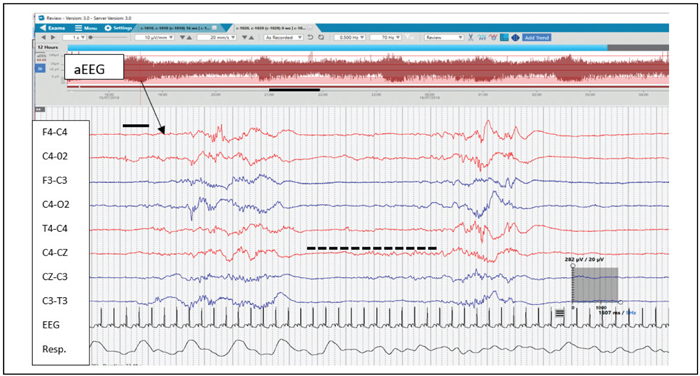Go back to Exams list

point(53,28)
